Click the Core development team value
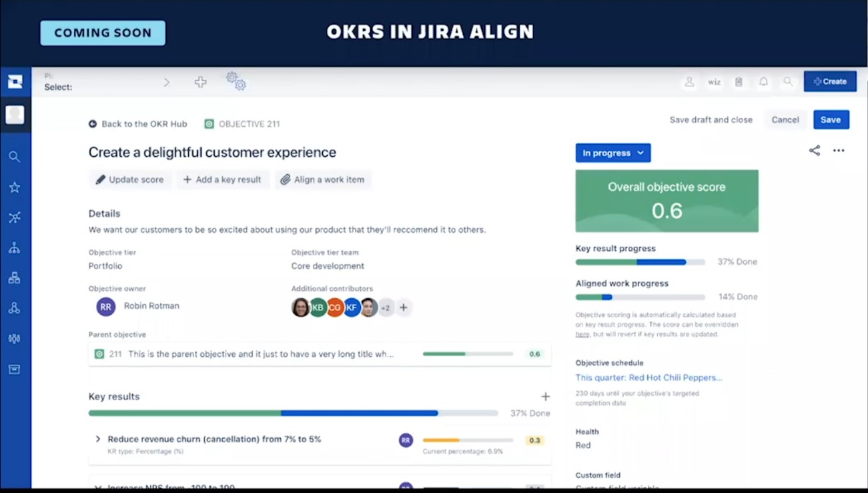 click(x=328, y=266)
